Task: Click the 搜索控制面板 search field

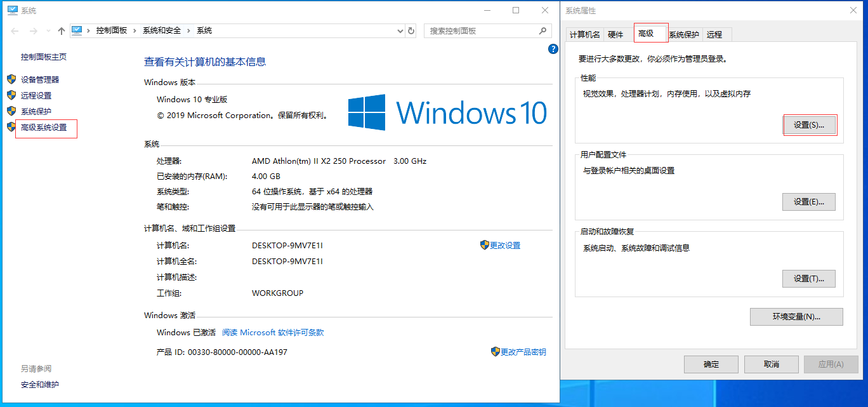Action: 481,30
